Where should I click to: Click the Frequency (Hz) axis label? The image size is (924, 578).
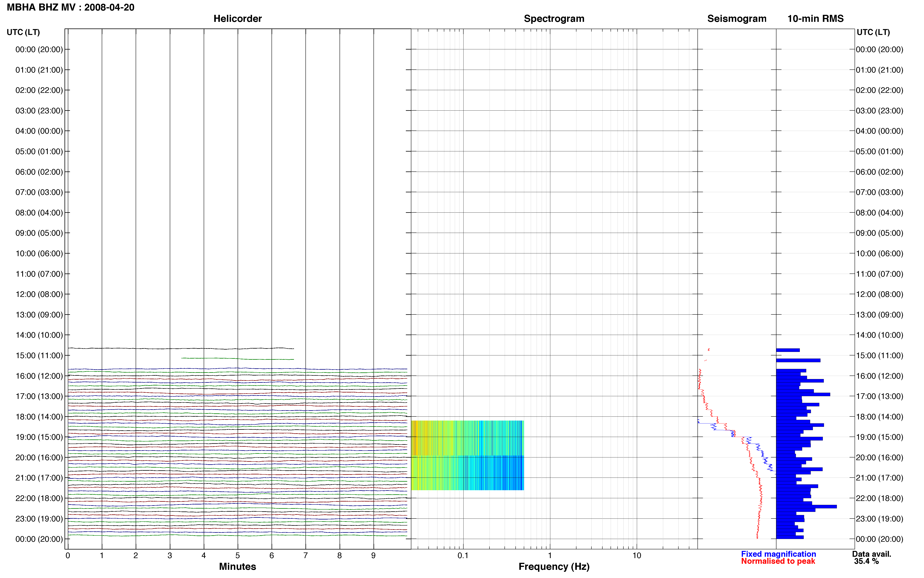(x=554, y=566)
